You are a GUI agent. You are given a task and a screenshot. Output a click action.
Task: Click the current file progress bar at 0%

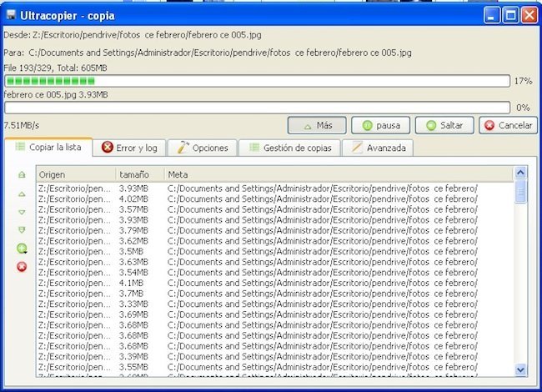pos(257,108)
